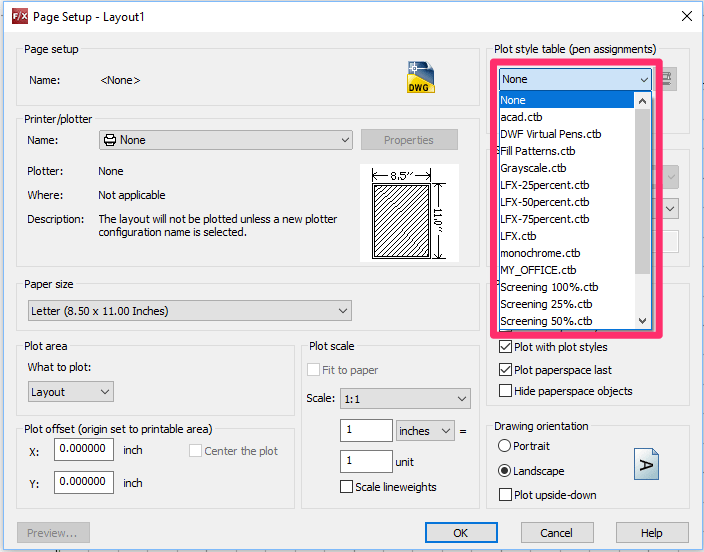
Task: Click scroll down arrow in plot style list
Action: 642,321
